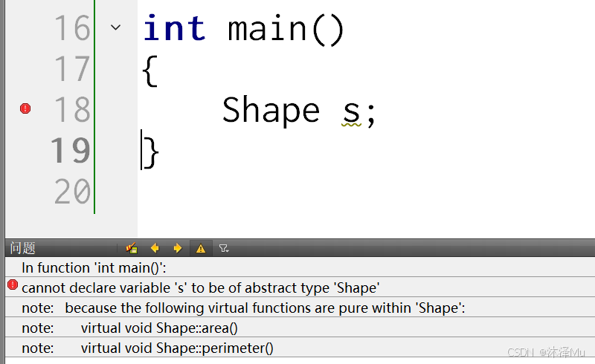
Task: Click the opening brace on line 17
Action: (150, 71)
